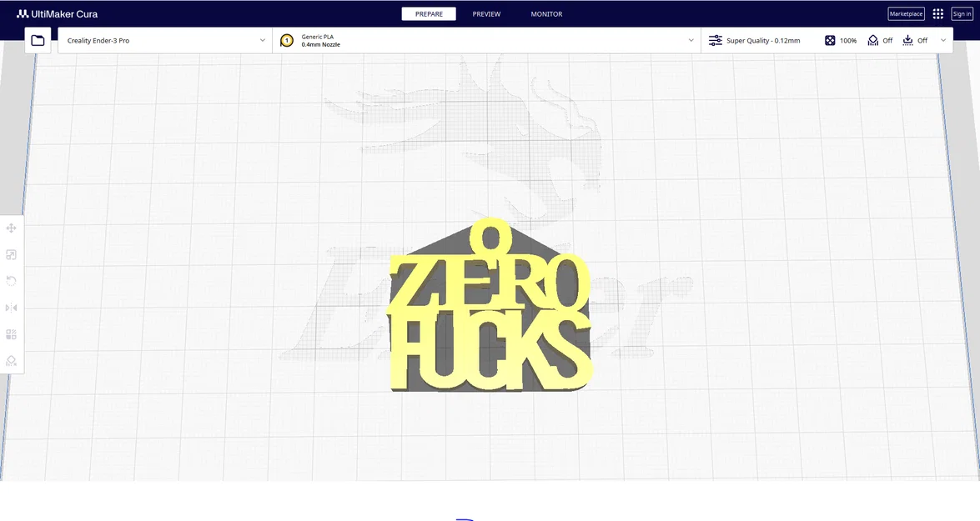Screen dimensions: 980x521
Task: Click the Sign in button
Action: pos(962,13)
